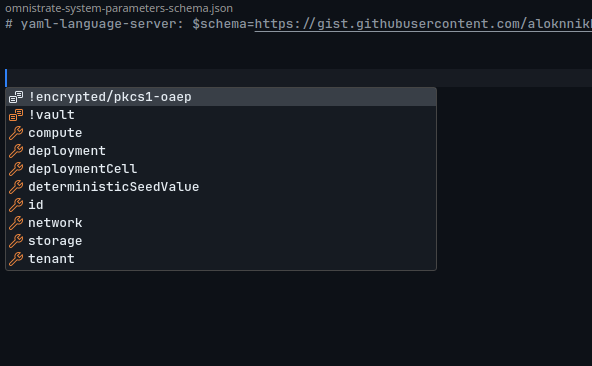Click the omnistrate-system-parameters-schema.json label
This screenshot has width=592, height=366.
click(119, 8)
